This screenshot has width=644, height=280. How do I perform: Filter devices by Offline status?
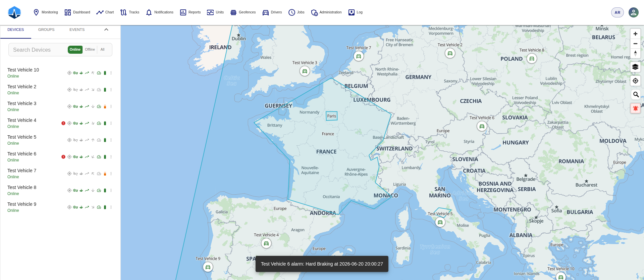[90, 49]
